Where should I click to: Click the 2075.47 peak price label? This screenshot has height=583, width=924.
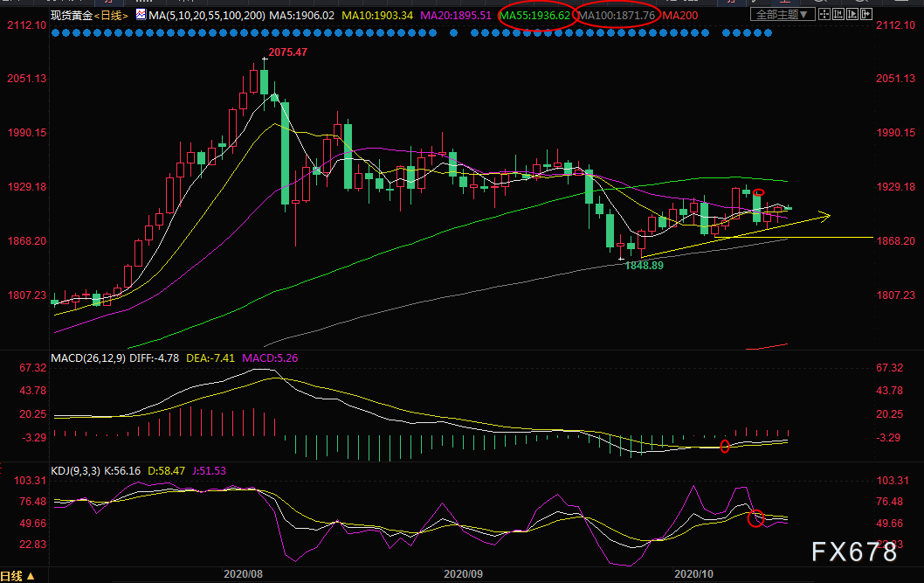289,53
